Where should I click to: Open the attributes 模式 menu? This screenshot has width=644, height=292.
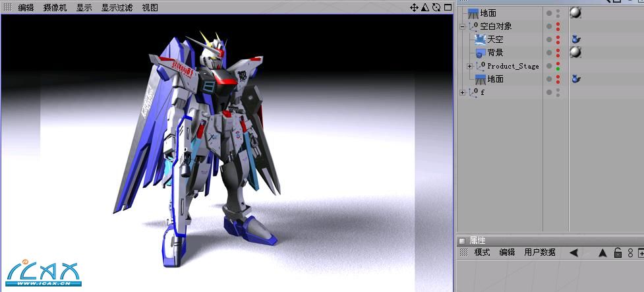[483, 252]
